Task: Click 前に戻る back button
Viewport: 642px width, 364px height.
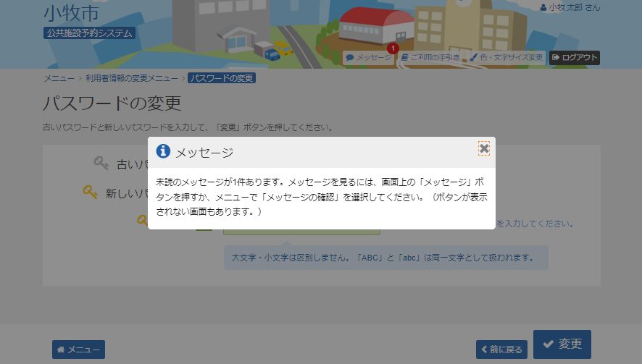Action: 501,350
